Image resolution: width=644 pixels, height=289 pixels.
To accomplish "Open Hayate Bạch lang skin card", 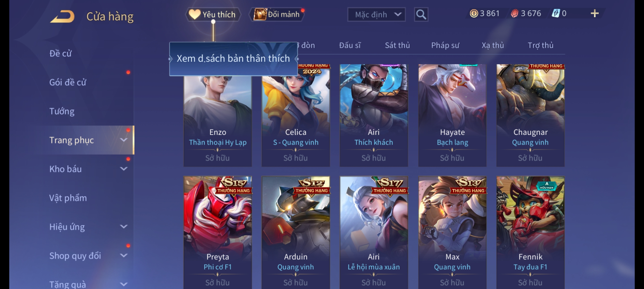I will (452, 115).
